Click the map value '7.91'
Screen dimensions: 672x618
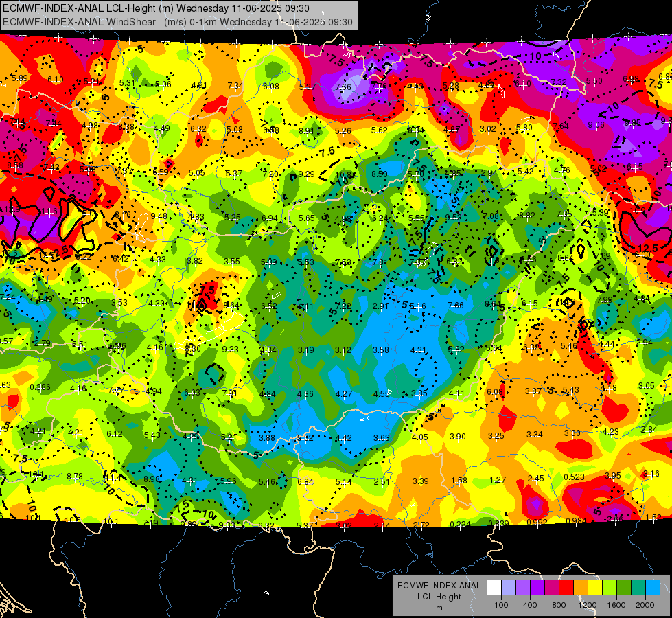pos(230,393)
